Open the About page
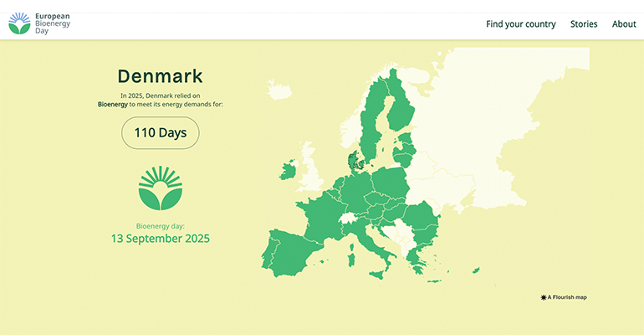Image resolution: width=644 pixels, height=335 pixels. 624,24
